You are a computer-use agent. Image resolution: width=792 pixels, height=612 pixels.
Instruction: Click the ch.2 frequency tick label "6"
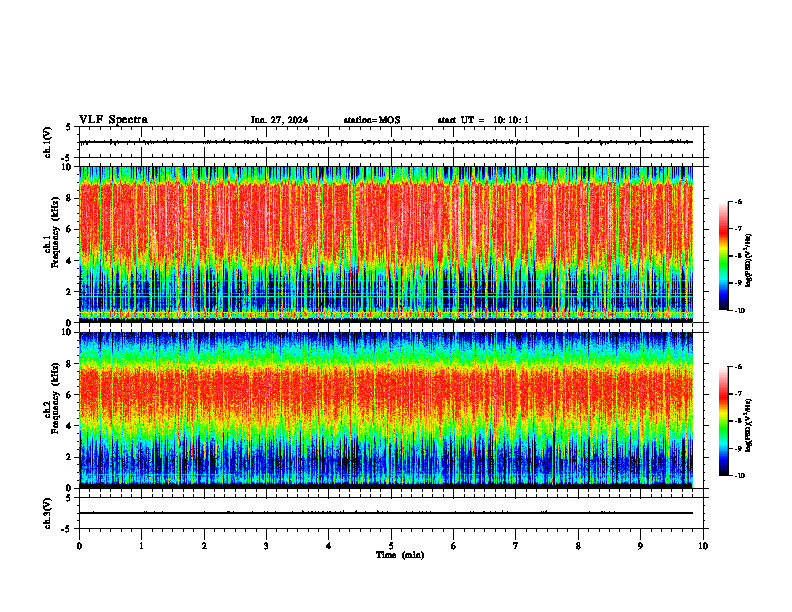point(69,395)
